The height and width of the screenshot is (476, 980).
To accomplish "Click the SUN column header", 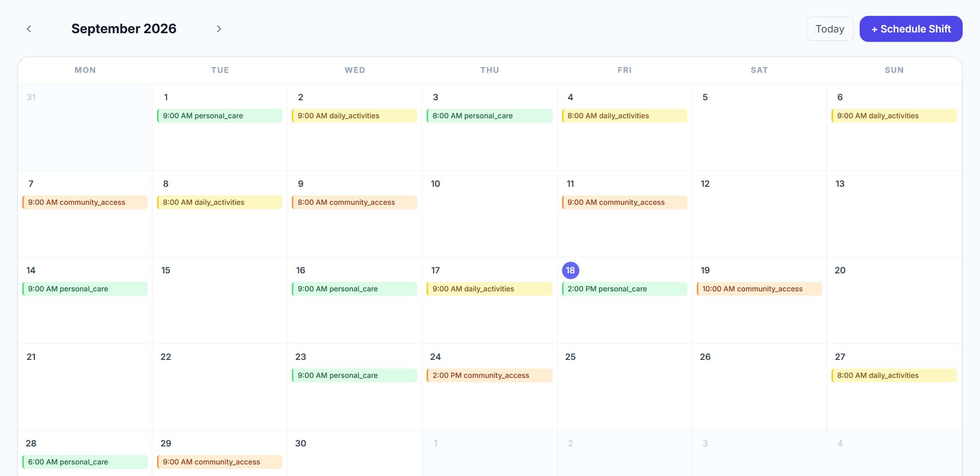I will point(894,70).
